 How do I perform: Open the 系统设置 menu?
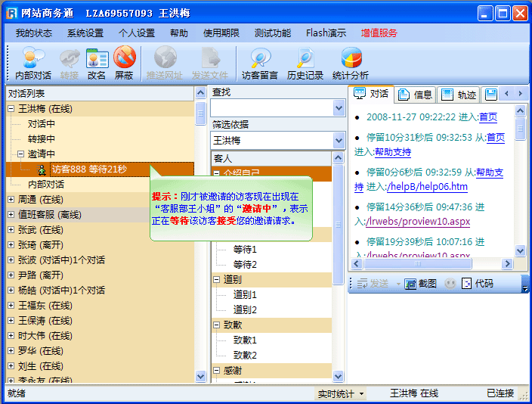tap(85, 33)
